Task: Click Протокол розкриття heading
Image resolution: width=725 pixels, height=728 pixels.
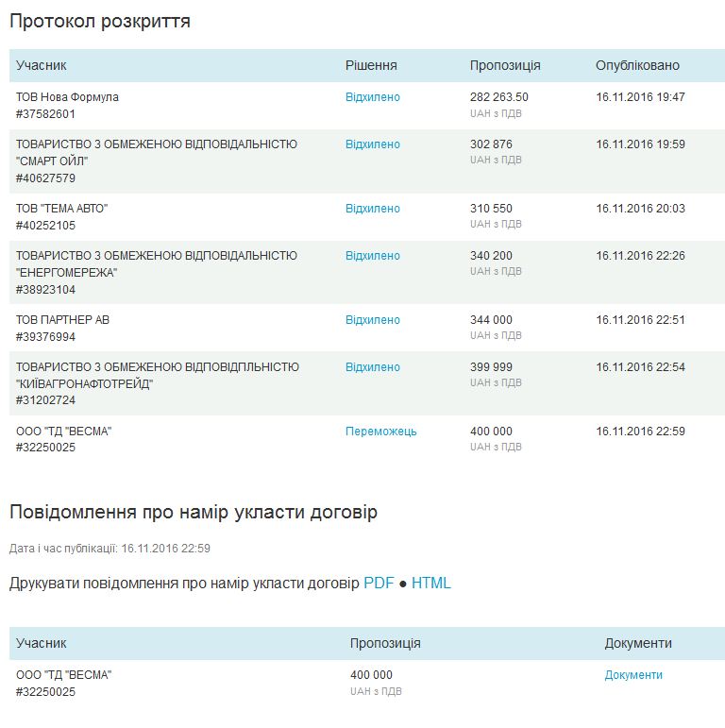Action: click(x=100, y=21)
